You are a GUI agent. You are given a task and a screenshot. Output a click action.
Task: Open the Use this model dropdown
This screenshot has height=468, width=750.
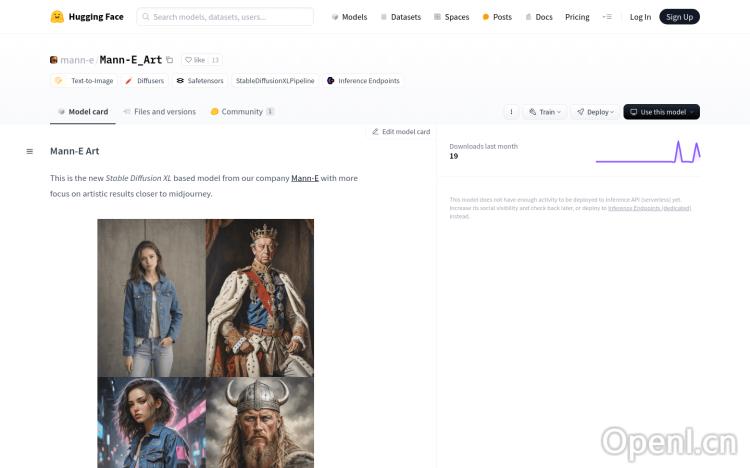pyautogui.click(x=661, y=112)
